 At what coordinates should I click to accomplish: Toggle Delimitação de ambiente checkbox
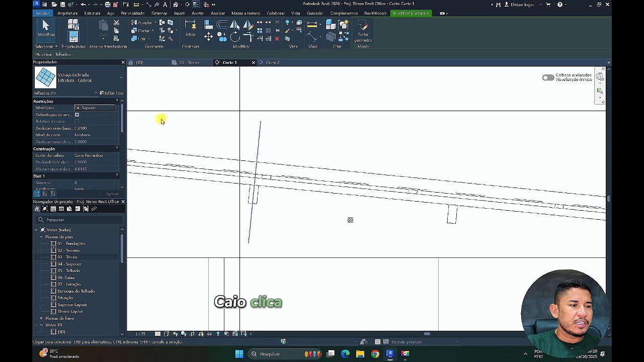pos(77,115)
